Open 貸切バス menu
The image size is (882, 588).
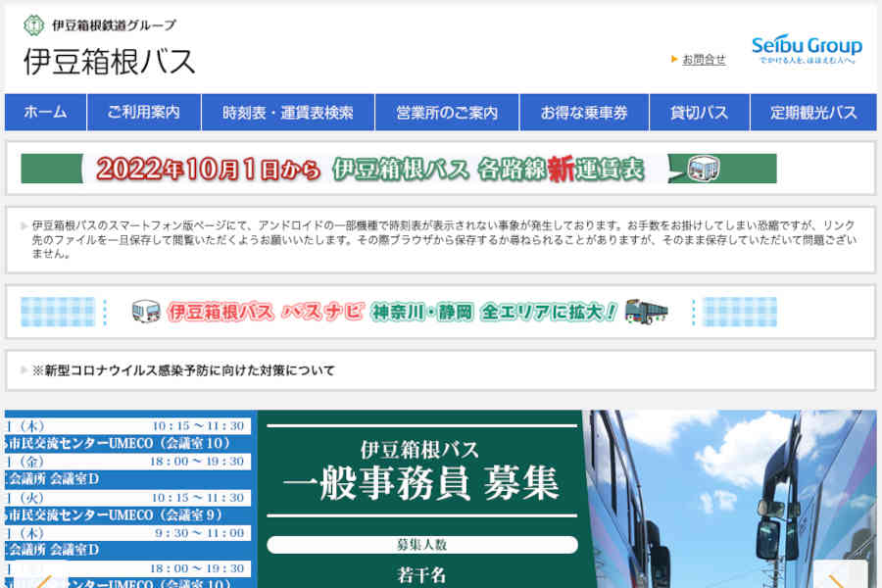point(699,113)
